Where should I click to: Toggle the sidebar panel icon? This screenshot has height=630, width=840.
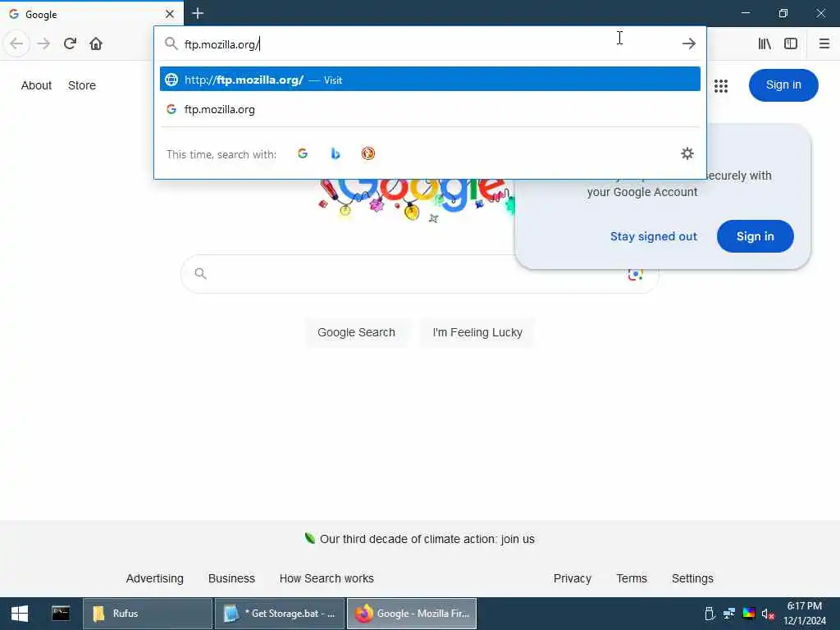pyautogui.click(x=791, y=43)
